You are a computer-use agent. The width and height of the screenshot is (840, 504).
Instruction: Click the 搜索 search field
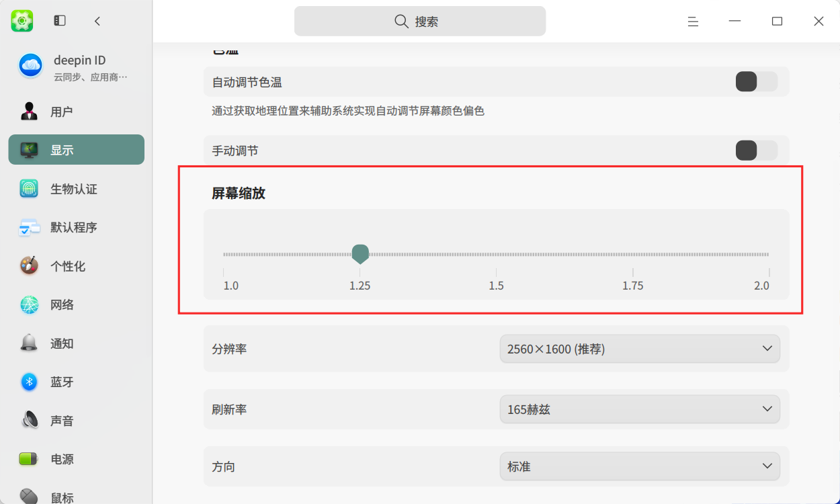click(420, 21)
